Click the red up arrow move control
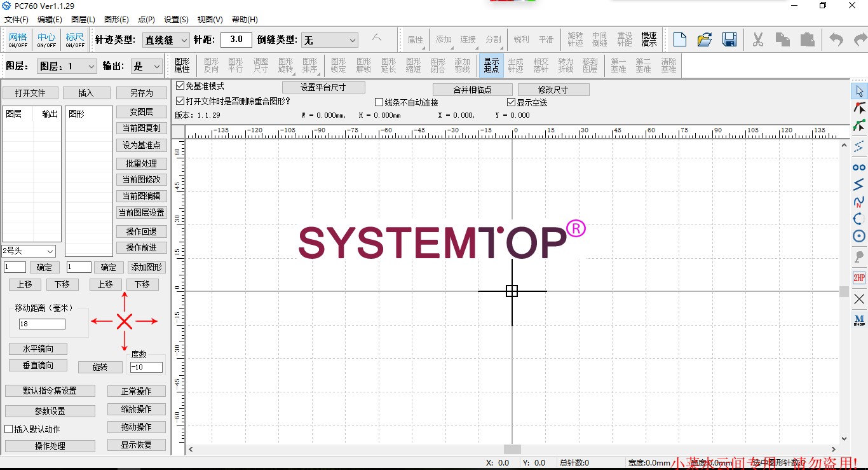This screenshot has height=470, width=868. tap(125, 301)
